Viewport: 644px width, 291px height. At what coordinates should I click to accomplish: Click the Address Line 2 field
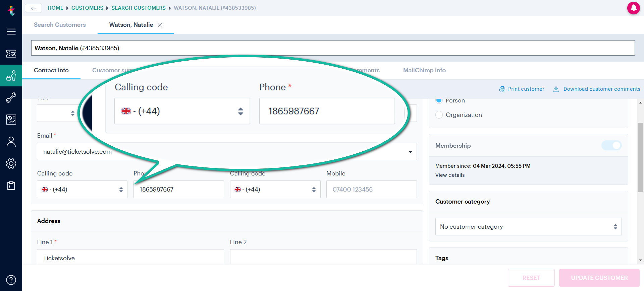coord(323,257)
